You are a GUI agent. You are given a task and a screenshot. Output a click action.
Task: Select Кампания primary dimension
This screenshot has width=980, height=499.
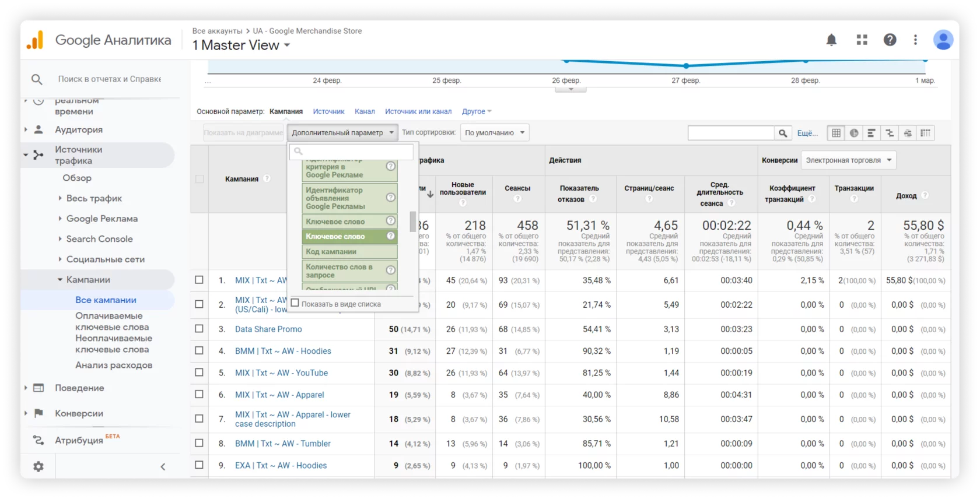(x=286, y=111)
